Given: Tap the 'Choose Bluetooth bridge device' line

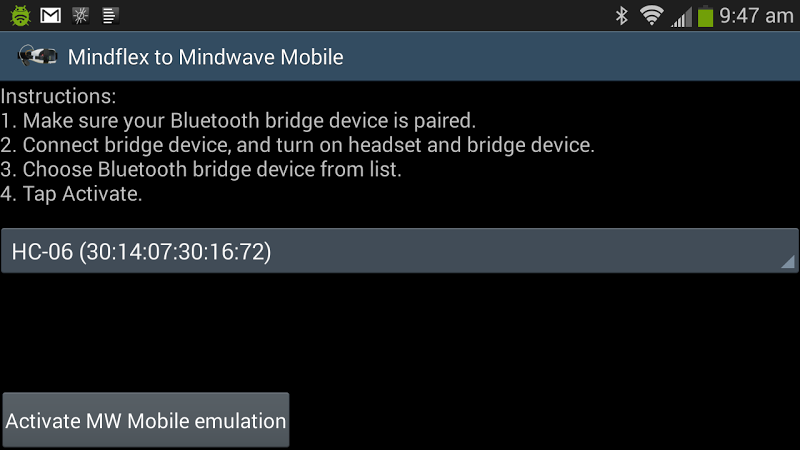Looking at the screenshot, I should [201, 169].
